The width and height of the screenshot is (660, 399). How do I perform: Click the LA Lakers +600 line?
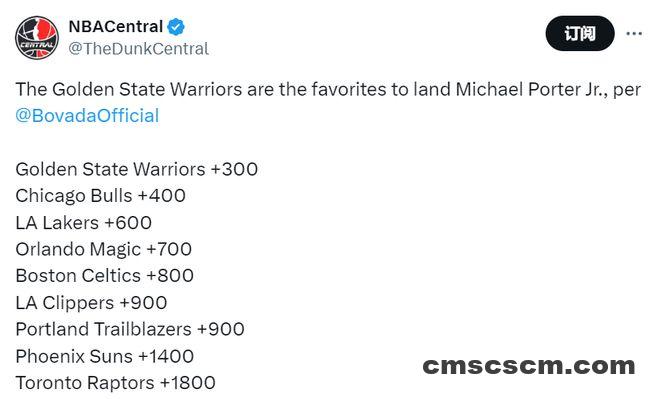coord(83,223)
